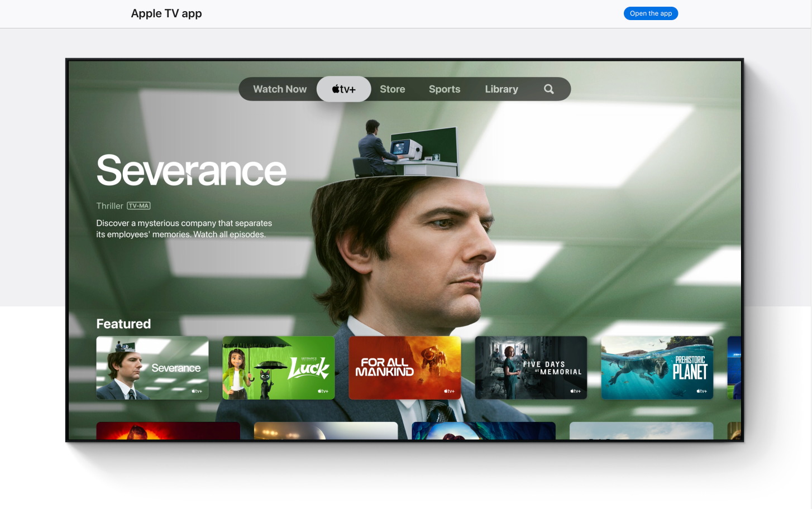Click the Severance description text
The width and height of the screenshot is (812, 509).
184,229
